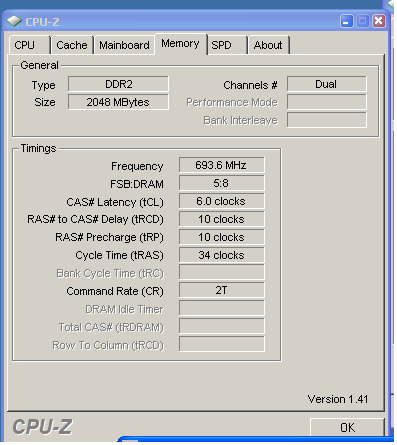Click the 693.6 MHz frequency value

tap(222, 165)
